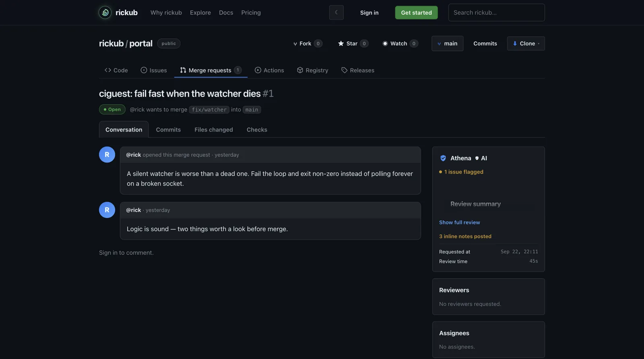The width and height of the screenshot is (644, 359).
Task: View the Checks sub-tab
Action: pyautogui.click(x=257, y=130)
